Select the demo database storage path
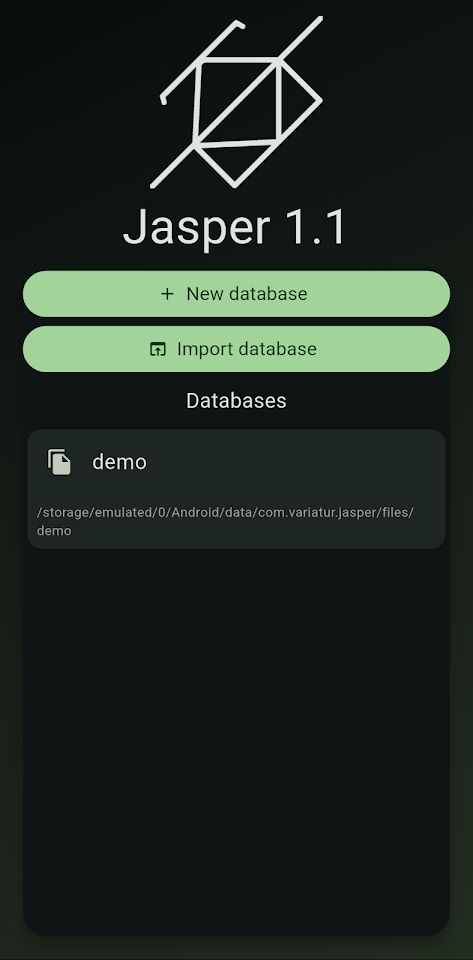473x960 pixels. click(225, 522)
